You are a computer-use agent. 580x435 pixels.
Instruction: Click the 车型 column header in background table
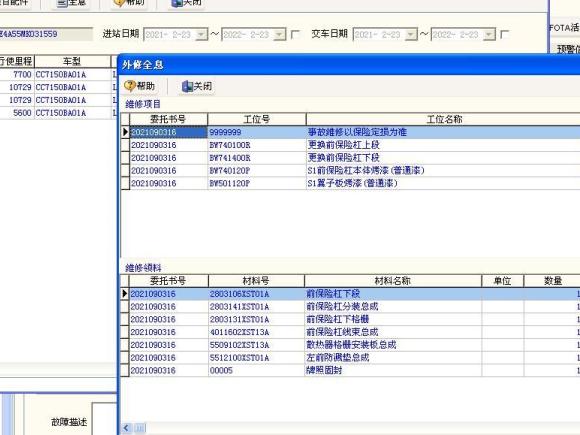point(72,61)
